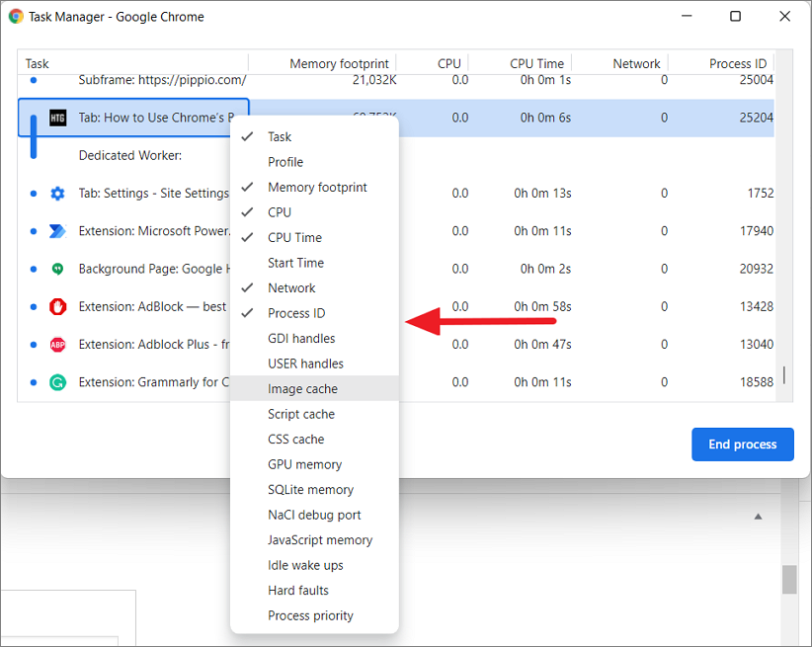
Task: Click the Adblock Plus ABP icon
Action: tap(57, 345)
